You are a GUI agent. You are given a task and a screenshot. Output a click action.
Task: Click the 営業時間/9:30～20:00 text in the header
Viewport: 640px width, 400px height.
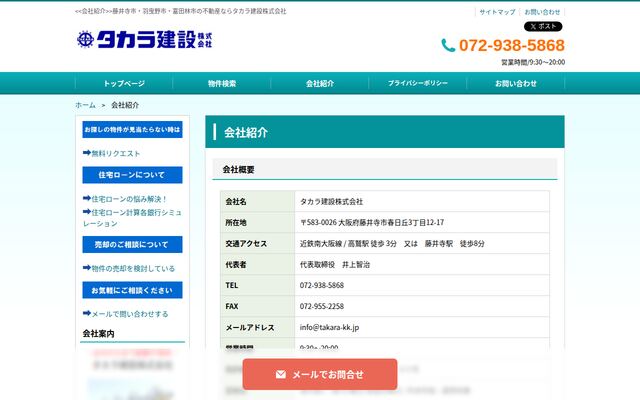click(533, 62)
